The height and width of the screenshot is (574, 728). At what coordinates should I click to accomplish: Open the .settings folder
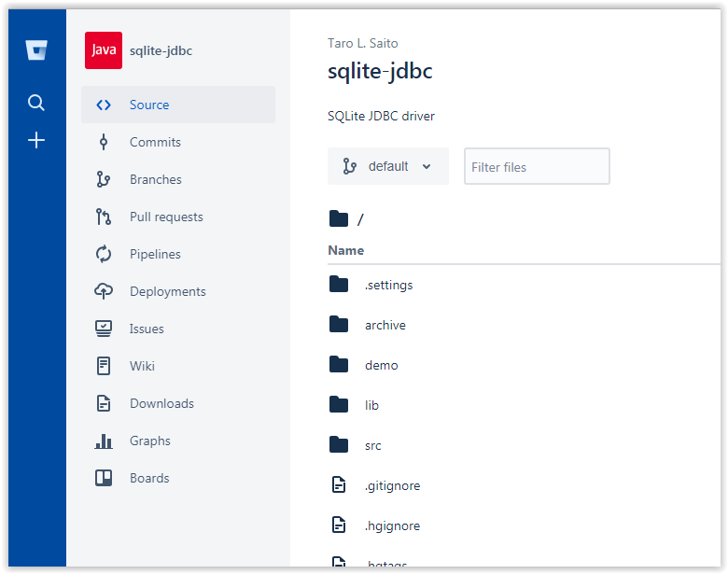pos(388,285)
